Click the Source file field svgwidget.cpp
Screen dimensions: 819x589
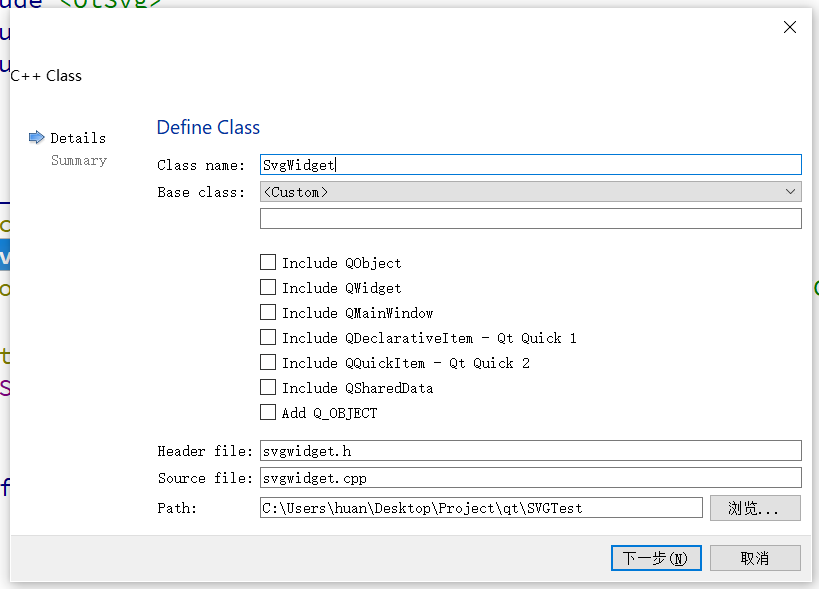[530, 478]
